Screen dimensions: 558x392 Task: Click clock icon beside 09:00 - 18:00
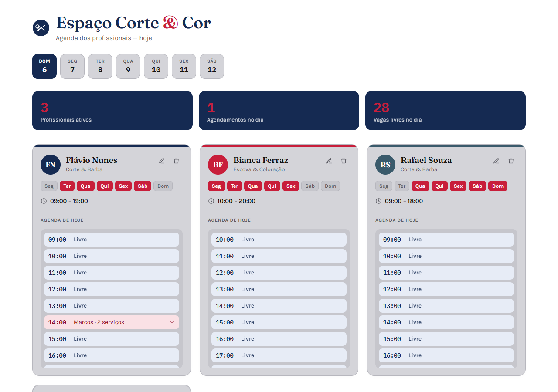pos(378,201)
